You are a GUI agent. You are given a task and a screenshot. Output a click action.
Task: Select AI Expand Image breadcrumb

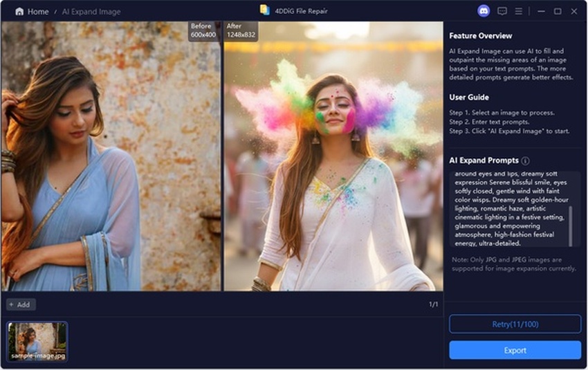[x=91, y=12]
